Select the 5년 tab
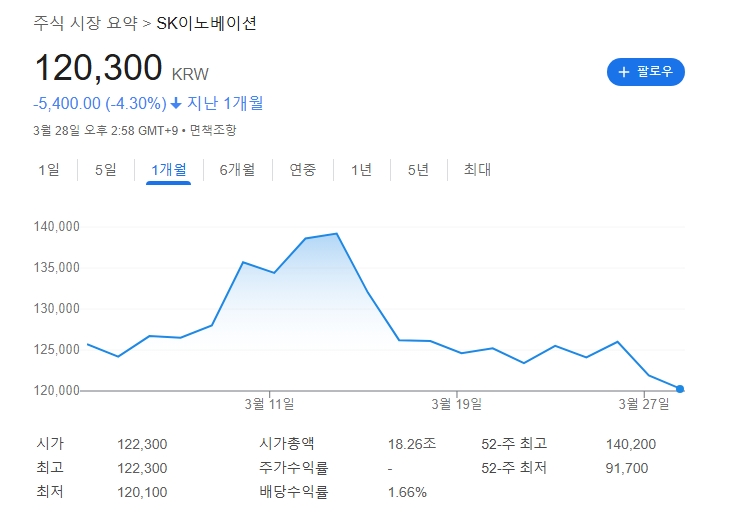This screenshot has height=523, width=732. tap(418, 170)
